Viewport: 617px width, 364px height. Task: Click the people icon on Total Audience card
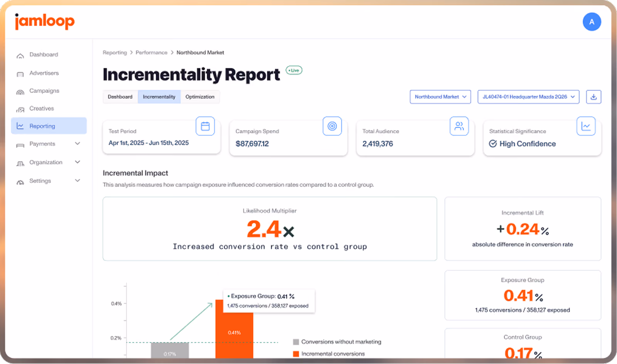(x=459, y=126)
